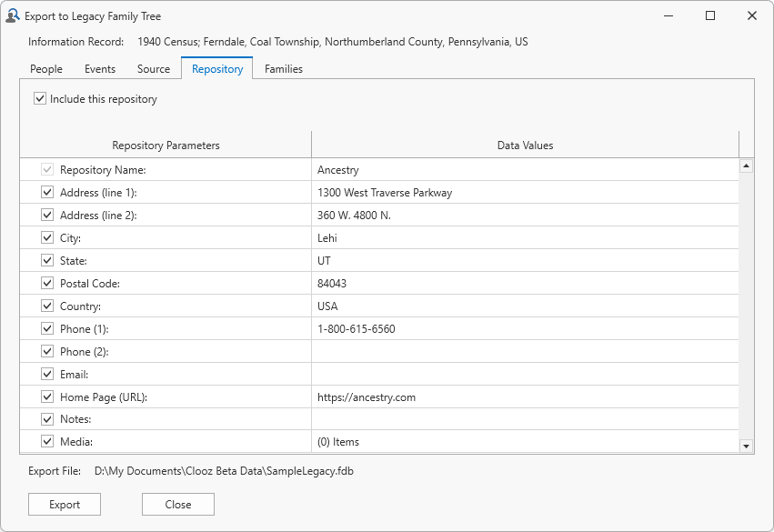This screenshot has width=774, height=532.
Task: Disable the State parameter
Action: (x=47, y=260)
